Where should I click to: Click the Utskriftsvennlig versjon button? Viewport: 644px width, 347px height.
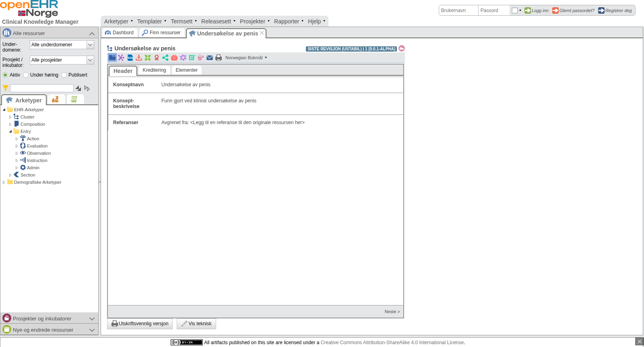pyautogui.click(x=140, y=324)
